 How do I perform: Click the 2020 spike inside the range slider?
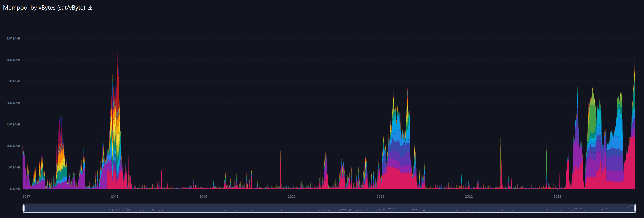click(281, 209)
